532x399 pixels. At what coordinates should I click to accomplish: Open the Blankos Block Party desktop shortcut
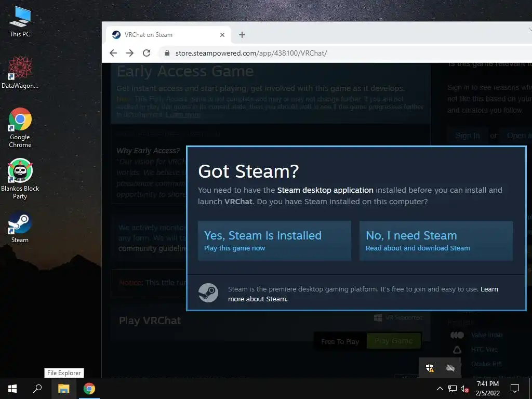coord(20,179)
